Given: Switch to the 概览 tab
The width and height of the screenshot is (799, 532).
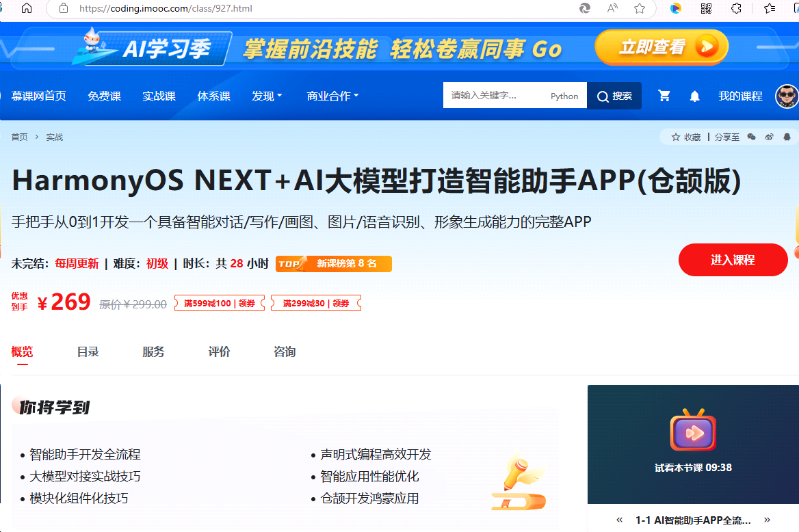Looking at the screenshot, I should [22, 351].
